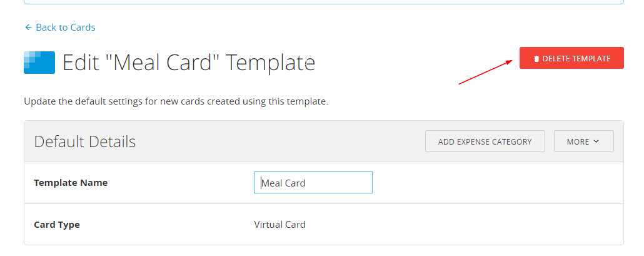Click the update default settings description text

click(176, 101)
